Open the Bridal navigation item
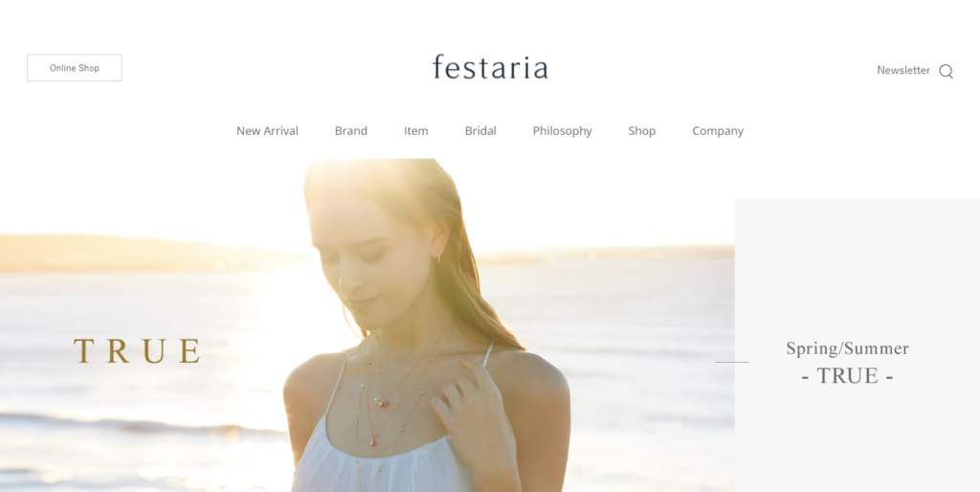The image size is (980, 492). pyautogui.click(x=480, y=131)
